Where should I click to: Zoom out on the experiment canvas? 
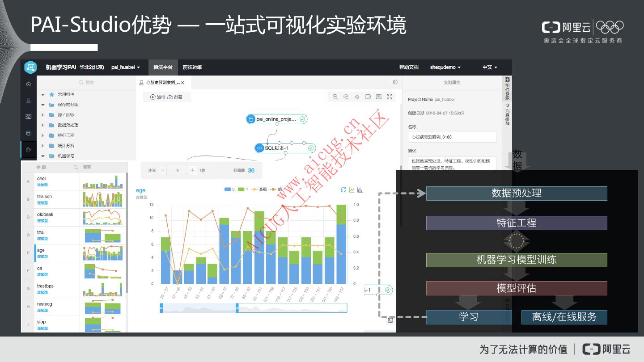[346, 97]
